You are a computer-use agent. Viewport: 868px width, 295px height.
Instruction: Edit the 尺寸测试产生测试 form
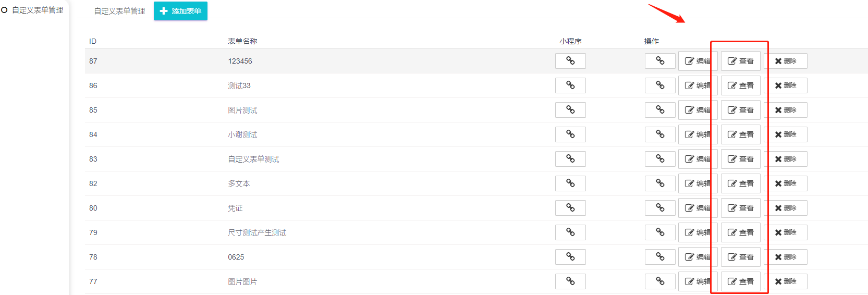coord(698,232)
